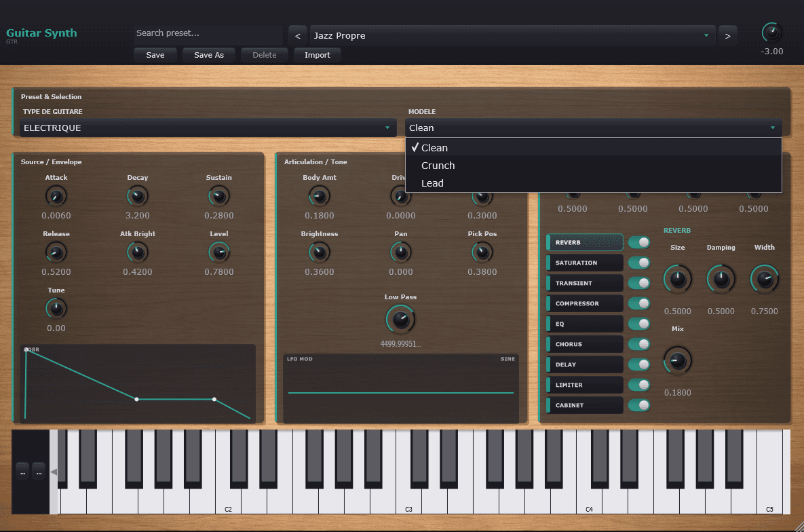Image resolution: width=804 pixels, height=532 pixels.
Task: Click the Search preset input field
Action: [x=207, y=33]
